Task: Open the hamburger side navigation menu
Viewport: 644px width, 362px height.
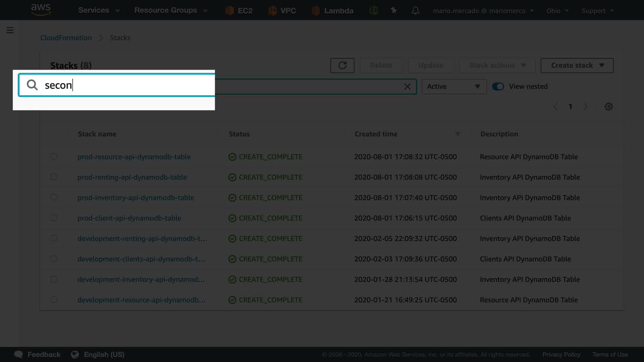Action: (x=10, y=31)
